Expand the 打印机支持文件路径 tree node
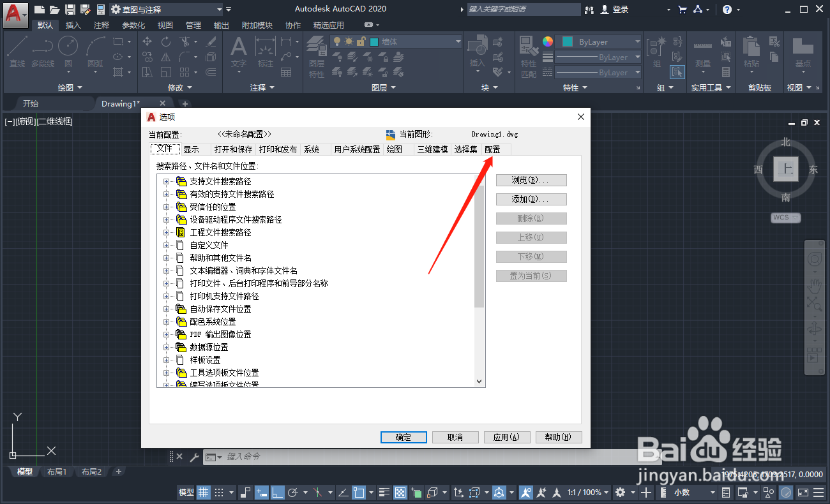The height and width of the screenshot is (504, 830). point(167,296)
